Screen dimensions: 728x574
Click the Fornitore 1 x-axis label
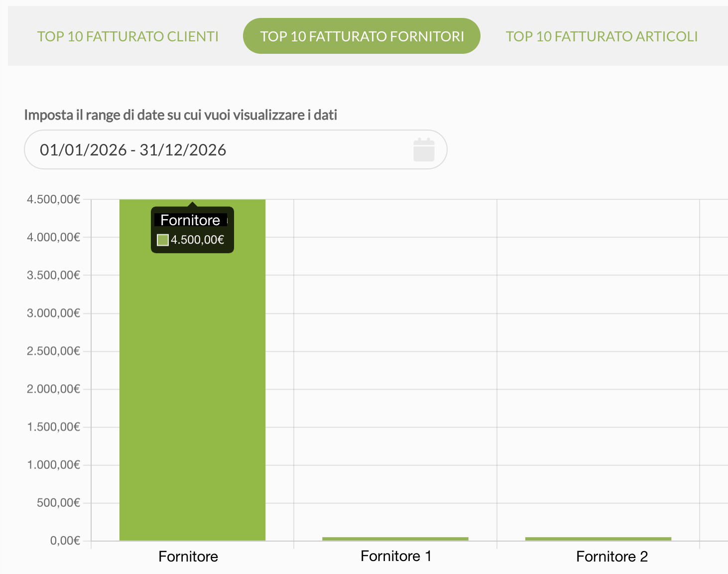pos(396,556)
